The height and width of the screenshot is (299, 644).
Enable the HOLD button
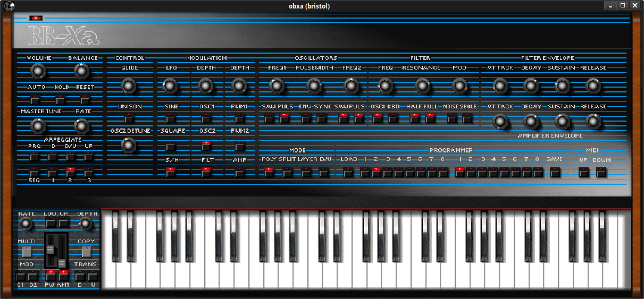[x=60, y=99]
